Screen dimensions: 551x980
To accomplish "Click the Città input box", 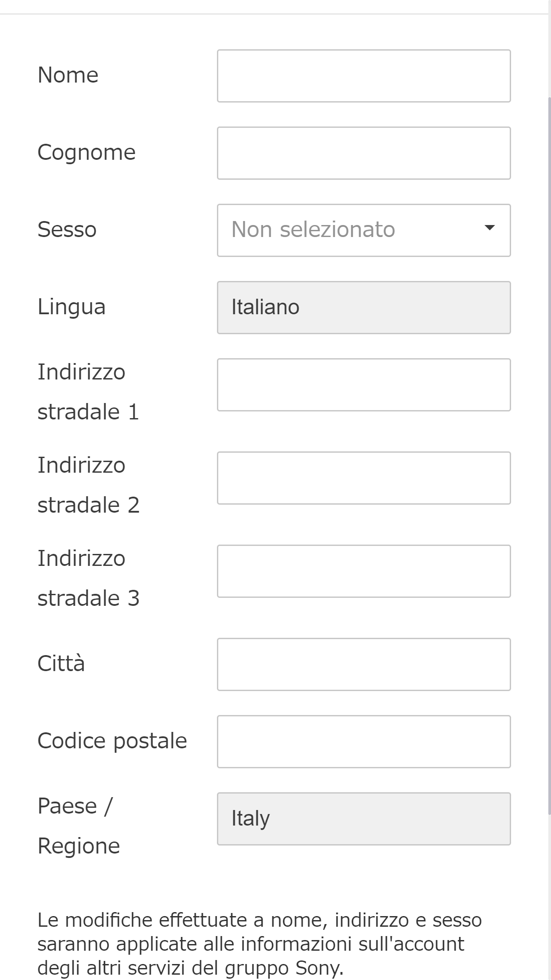I will [x=364, y=664].
